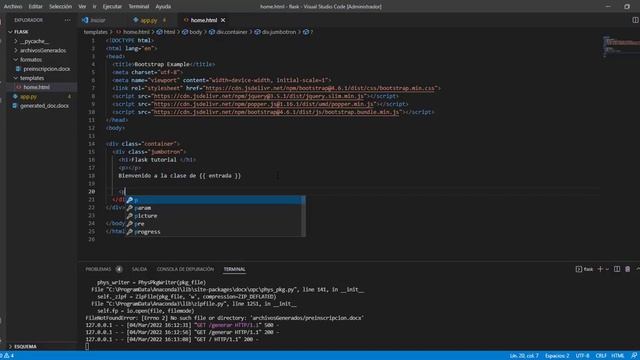Switch to TERMINAL panel tab
The image size is (640, 360).
coord(234,269)
